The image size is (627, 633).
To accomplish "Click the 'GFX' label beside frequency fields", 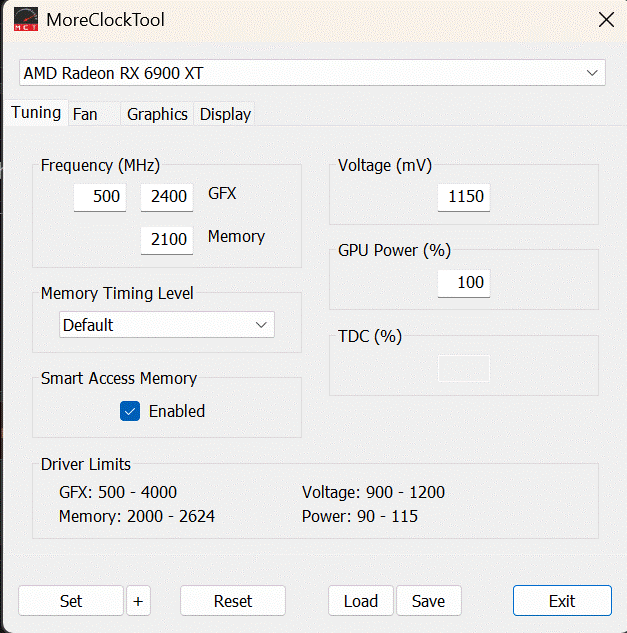I will (x=222, y=193).
